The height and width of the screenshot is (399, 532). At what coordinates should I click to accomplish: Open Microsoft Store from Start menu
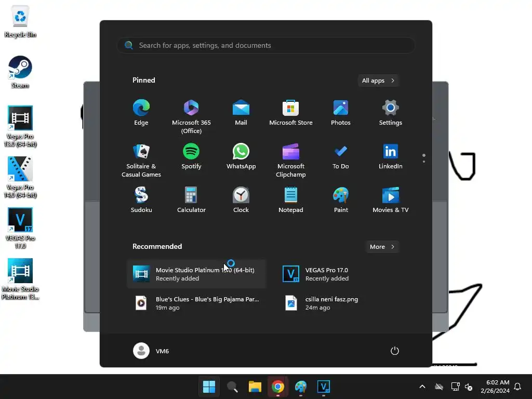[x=291, y=113]
